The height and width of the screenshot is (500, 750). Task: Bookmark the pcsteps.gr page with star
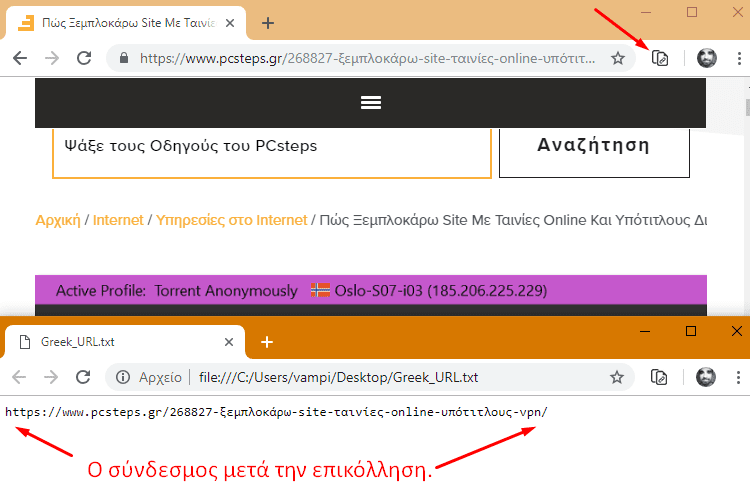[x=618, y=58]
